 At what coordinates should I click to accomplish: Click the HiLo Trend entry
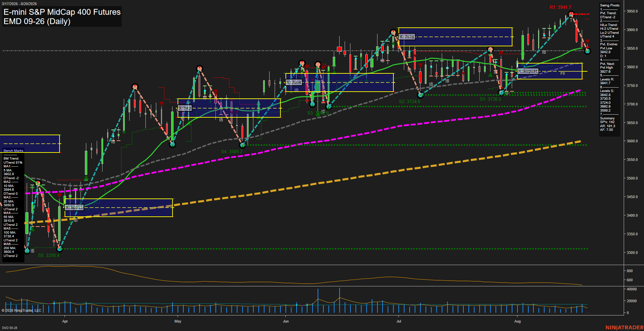(609, 31)
